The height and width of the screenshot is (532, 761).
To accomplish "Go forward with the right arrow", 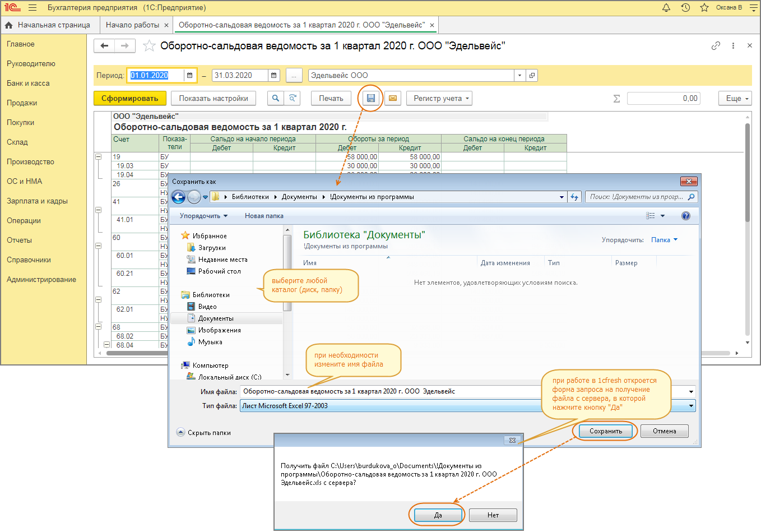I will pos(125,46).
